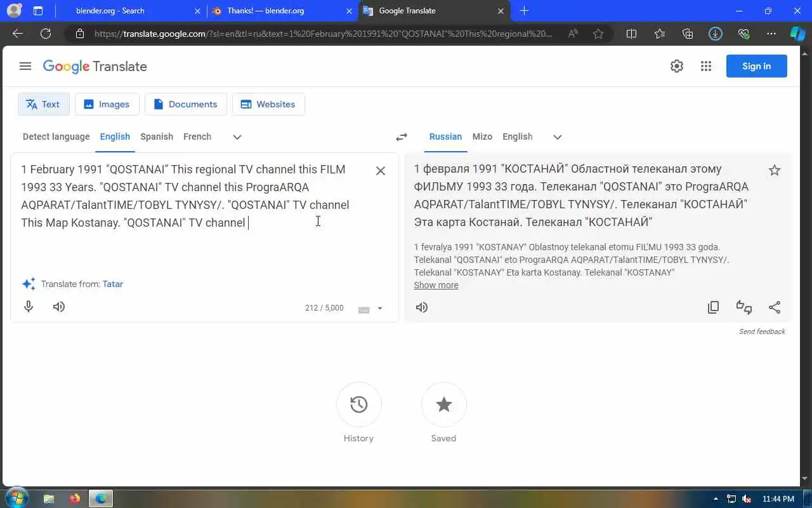Select Detect language as source
The width and height of the screenshot is (812, 508).
tap(56, 137)
